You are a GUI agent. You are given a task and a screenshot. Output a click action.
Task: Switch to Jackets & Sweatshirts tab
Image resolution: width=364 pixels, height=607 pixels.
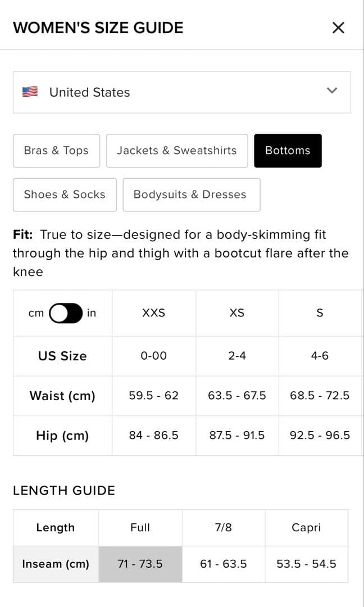tap(176, 151)
